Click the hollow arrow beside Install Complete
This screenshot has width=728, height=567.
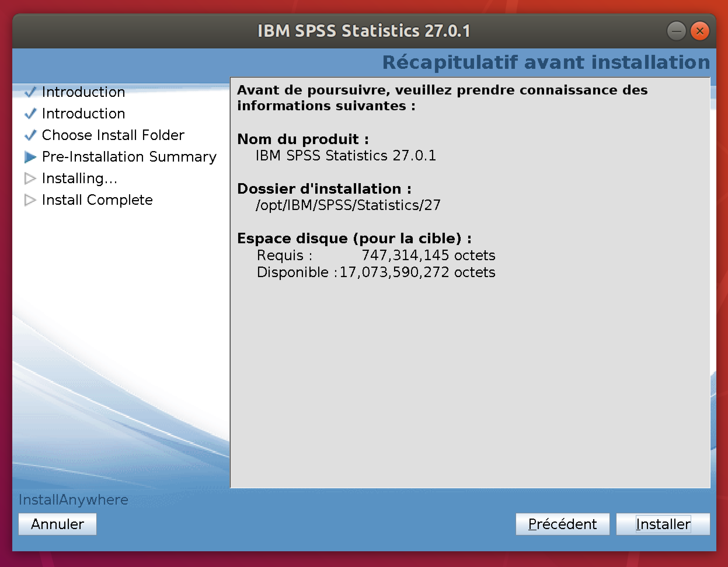30,200
